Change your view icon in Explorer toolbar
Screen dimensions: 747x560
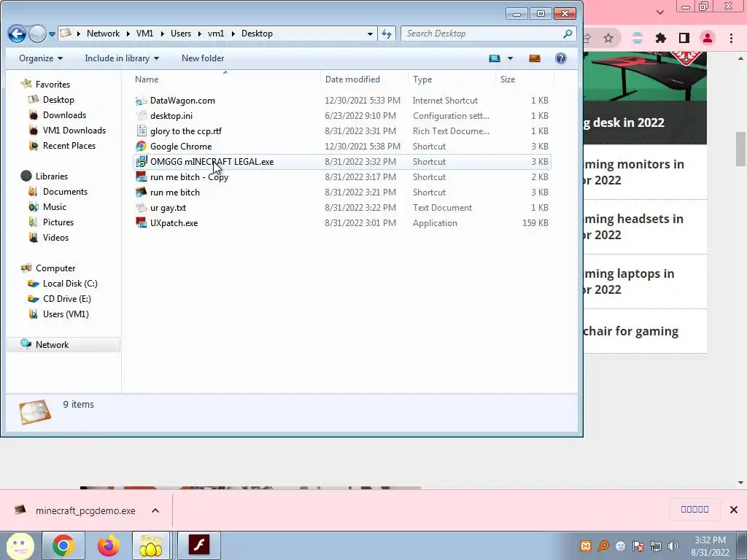(x=495, y=58)
